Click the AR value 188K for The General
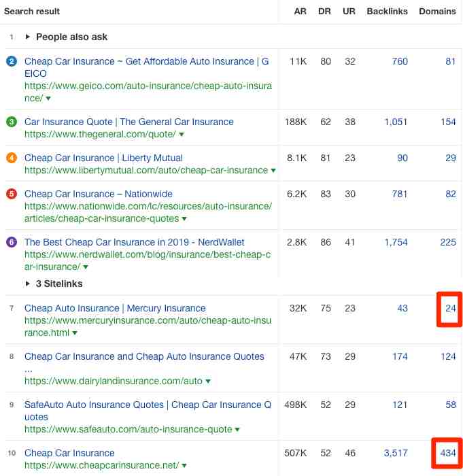The image size is (463, 476). [x=296, y=122]
